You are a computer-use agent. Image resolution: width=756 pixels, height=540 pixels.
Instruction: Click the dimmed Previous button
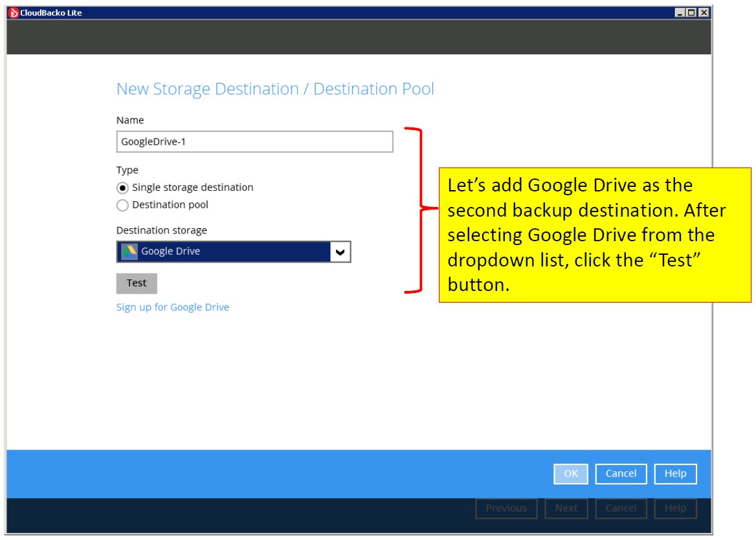click(506, 508)
